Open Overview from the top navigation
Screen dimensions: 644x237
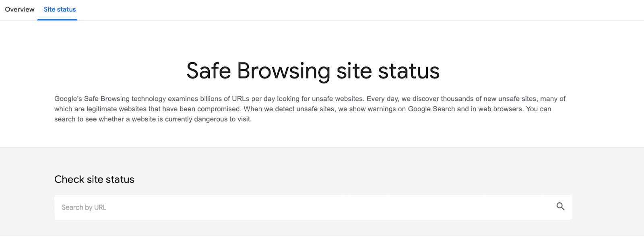(x=19, y=9)
